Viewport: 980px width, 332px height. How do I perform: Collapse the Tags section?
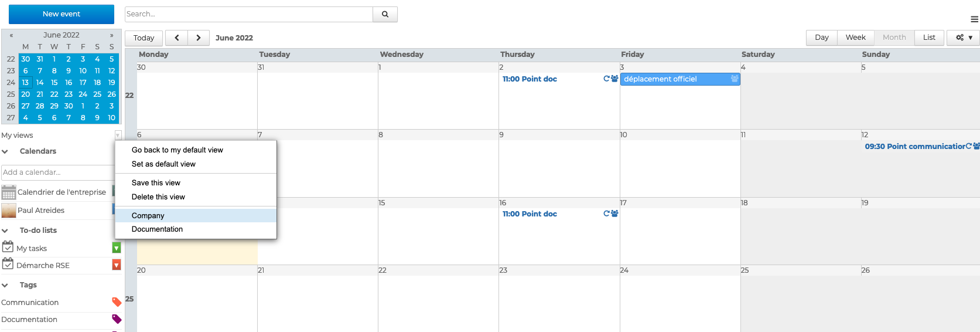tap(5, 285)
